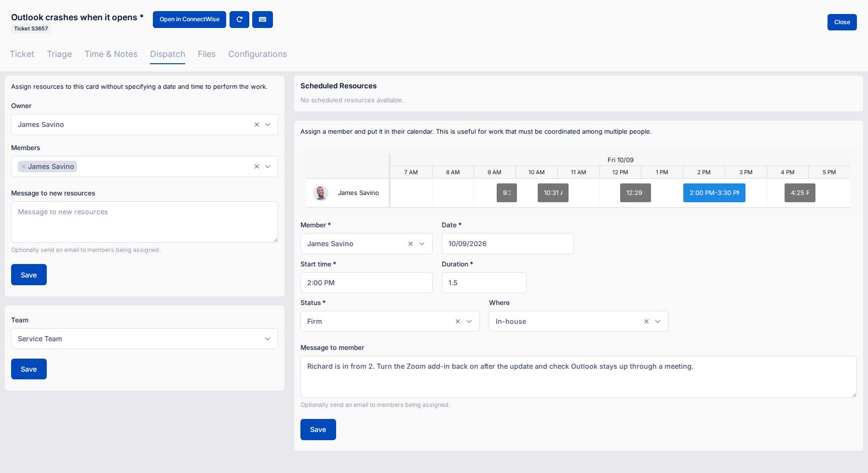Open the Files tab
Viewport: 868px width, 473px height.
(x=206, y=54)
